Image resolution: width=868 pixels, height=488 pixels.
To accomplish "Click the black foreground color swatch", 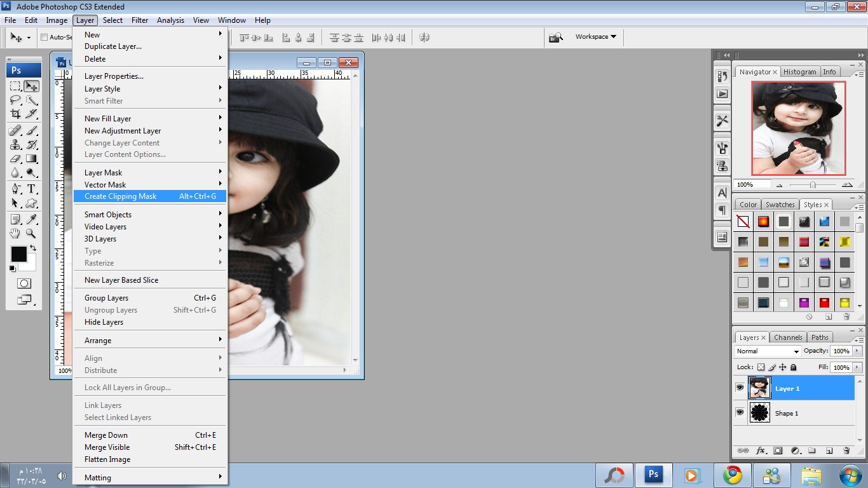I will point(18,254).
